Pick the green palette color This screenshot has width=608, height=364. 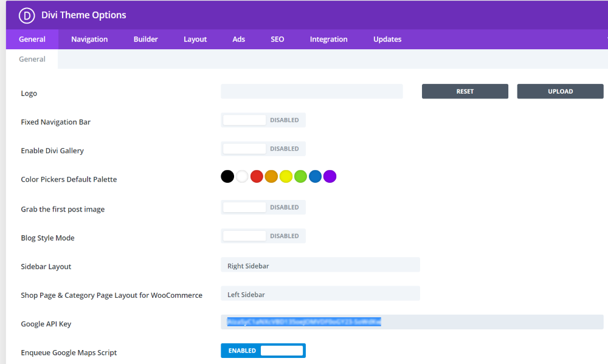click(300, 176)
